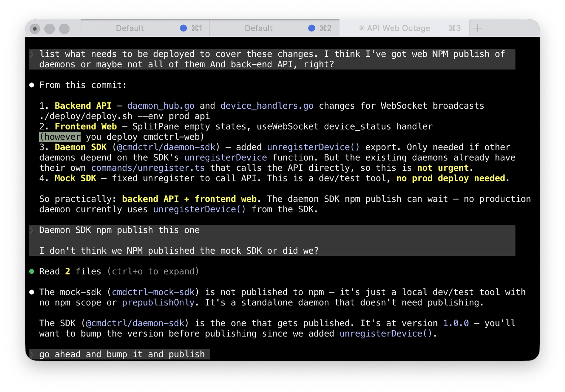Click the unregisterDevice() function link

[313, 147]
